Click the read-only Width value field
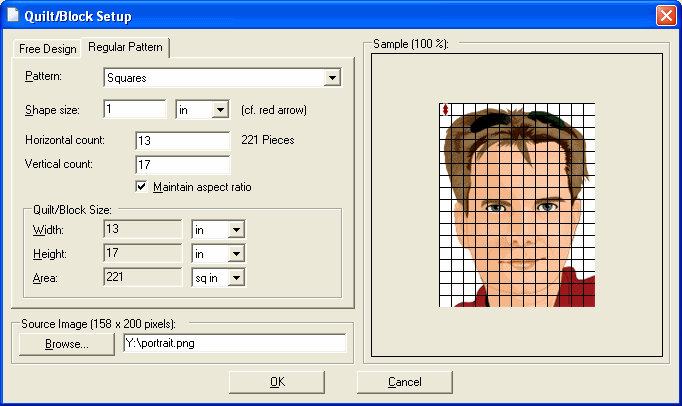This screenshot has width=682, height=406. pos(143,229)
